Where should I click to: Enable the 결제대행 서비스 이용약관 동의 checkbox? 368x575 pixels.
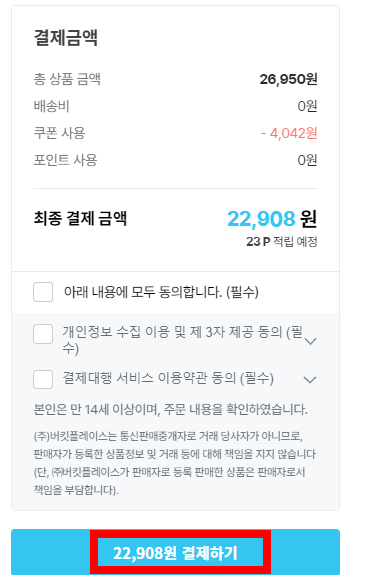[x=43, y=379]
